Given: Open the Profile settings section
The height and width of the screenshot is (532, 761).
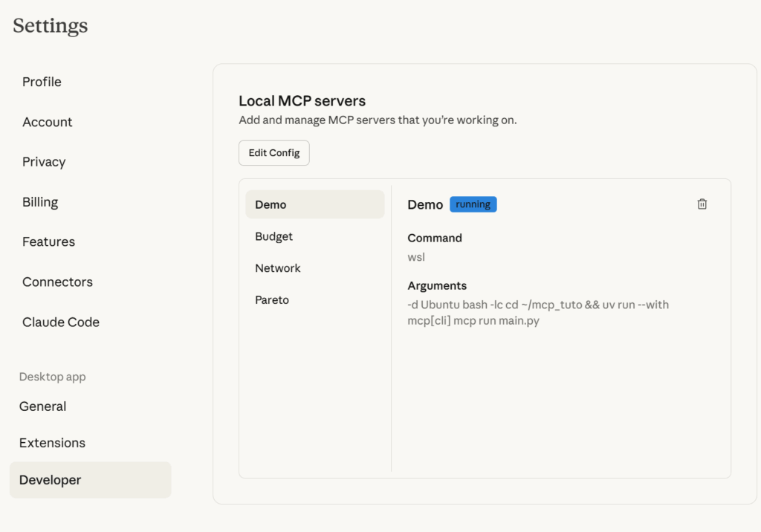Looking at the screenshot, I should point(42,82).
